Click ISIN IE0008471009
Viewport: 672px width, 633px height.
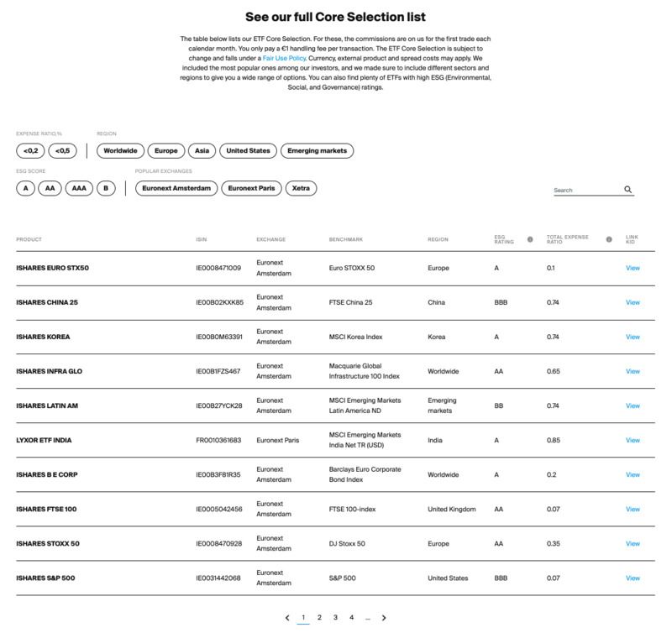(x=218, y=268)
